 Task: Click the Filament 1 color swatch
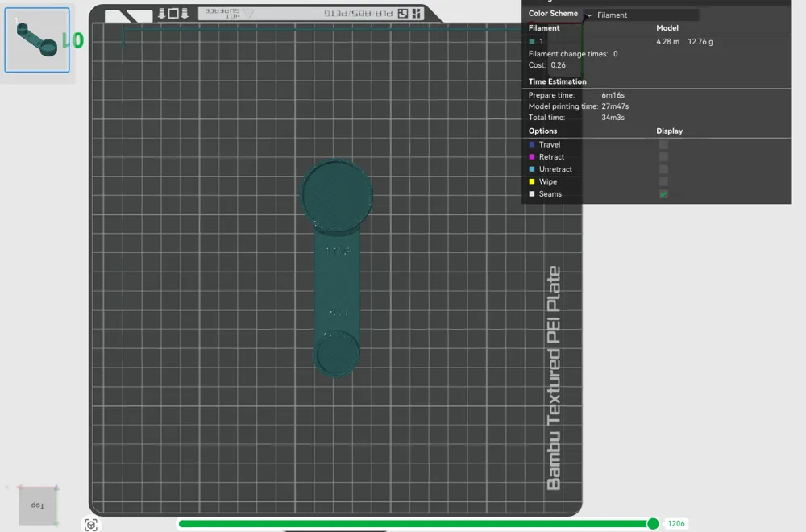tap(532, 41)
